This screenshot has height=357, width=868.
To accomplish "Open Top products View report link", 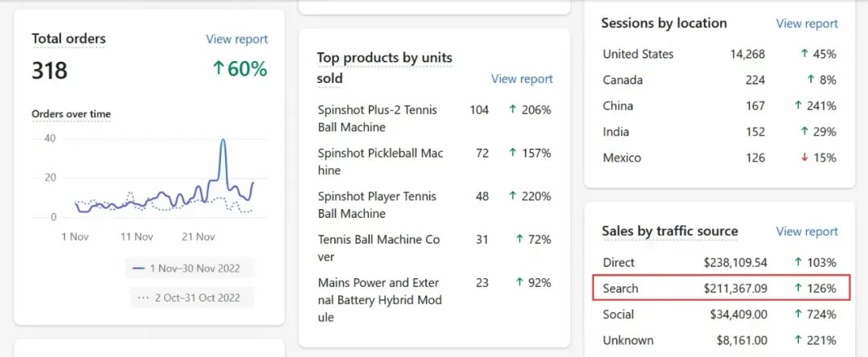I will point(522,79).
